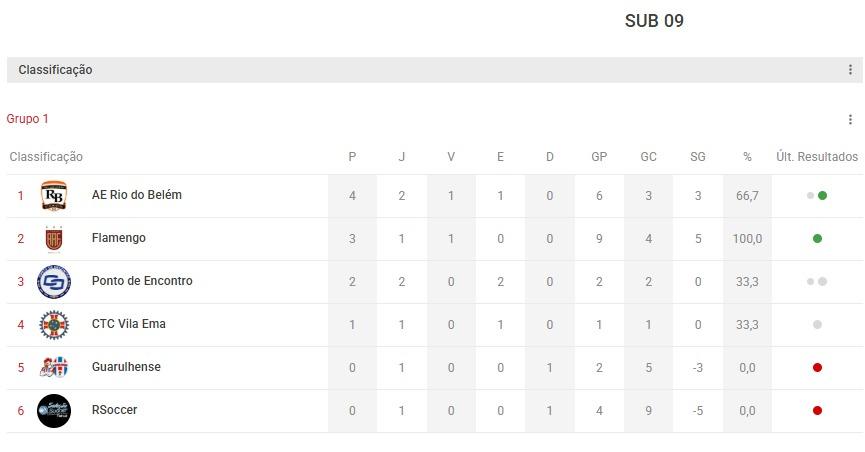Screen dimensions: 865x452
Task: Click the Ponto de Encontro team logo
Action: click(x=54, y=282)
